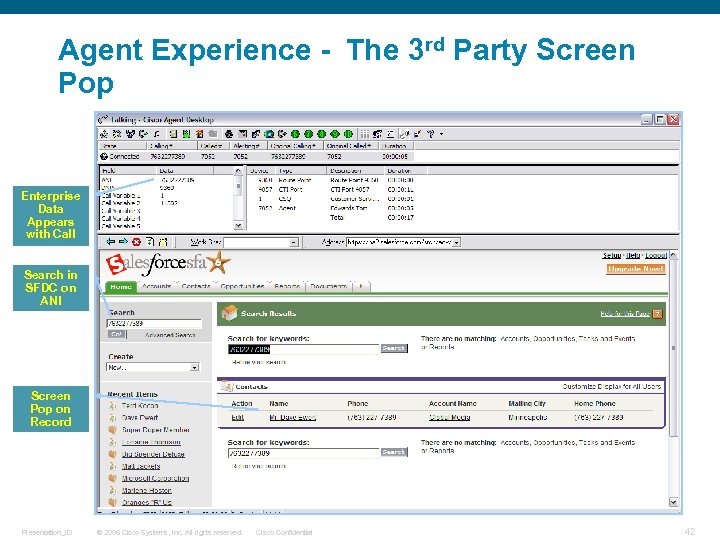Click the browser pane scroll-up arrow
The image size is (720, 540).
(x=673, y=255)
